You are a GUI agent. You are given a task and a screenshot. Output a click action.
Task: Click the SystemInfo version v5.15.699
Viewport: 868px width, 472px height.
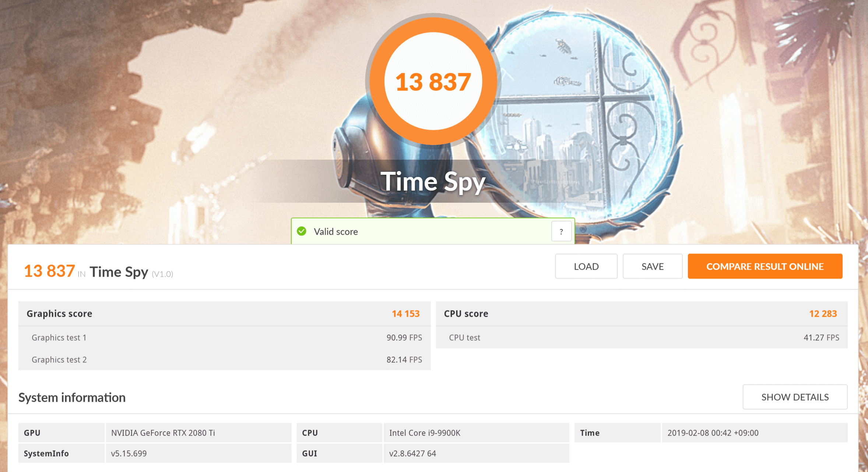(x=198, y=454)
